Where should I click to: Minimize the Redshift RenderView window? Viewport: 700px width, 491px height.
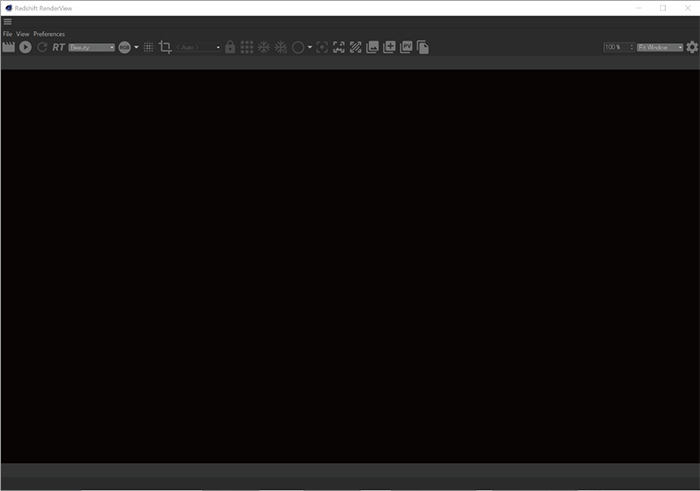coord(639,8)
